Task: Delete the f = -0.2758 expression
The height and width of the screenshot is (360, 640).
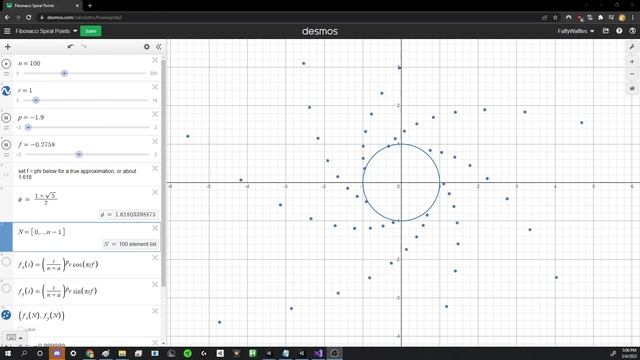Action: (155, 141)
